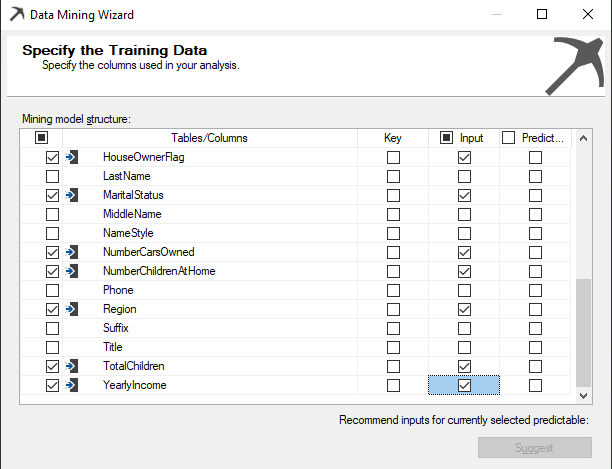Click the arrow icon beside TotalChildren
The image size is (612, 469).
click(72, 366)
